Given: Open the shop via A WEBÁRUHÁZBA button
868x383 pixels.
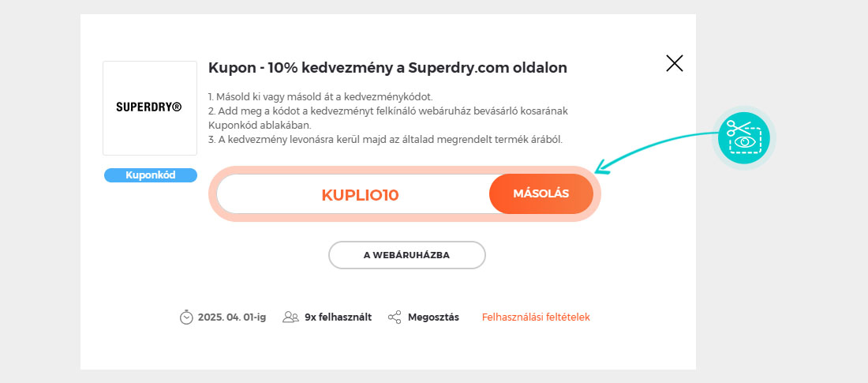Looking at the screenshot, I should tap(407, 255).
